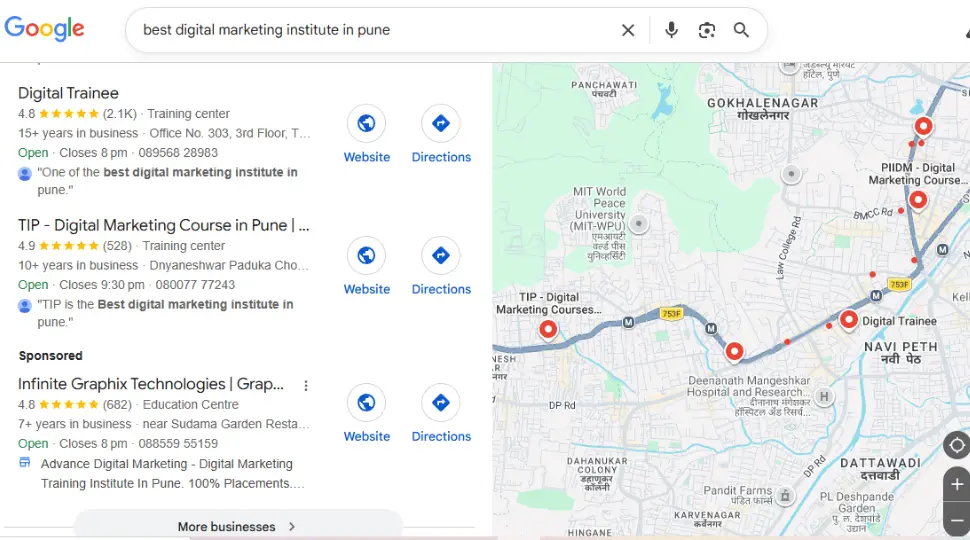Screen dimensions: 970x540
Task: Get directions to TIP Digital Marketing icon
Action: pyautogui.click(x=440, y=255)
